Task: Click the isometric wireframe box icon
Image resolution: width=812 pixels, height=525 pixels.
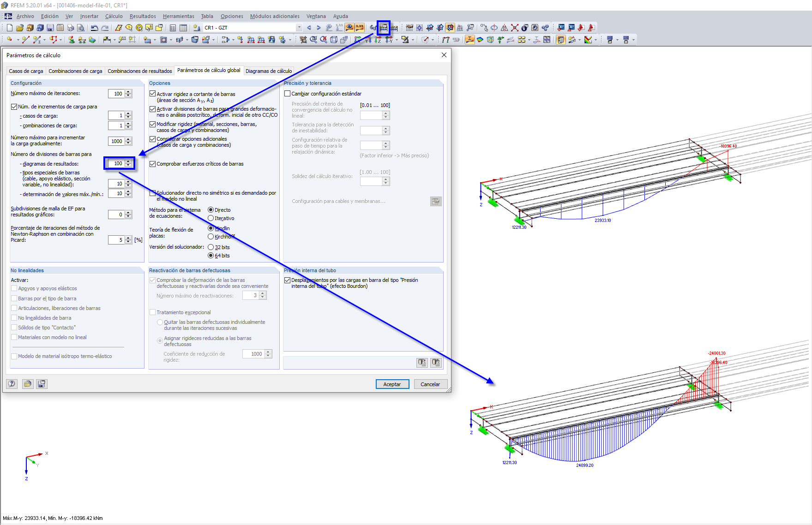Action: (x=334, y=40)
